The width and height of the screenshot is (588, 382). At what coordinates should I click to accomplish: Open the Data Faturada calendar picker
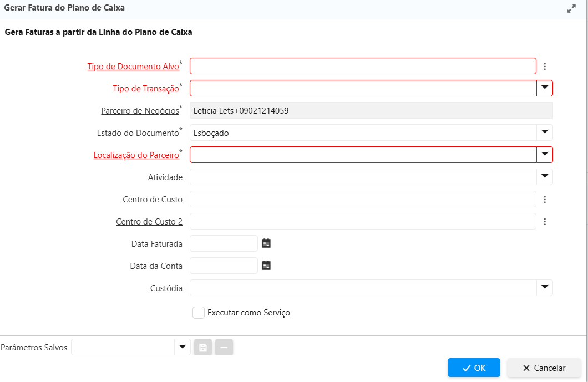point(266,243)
